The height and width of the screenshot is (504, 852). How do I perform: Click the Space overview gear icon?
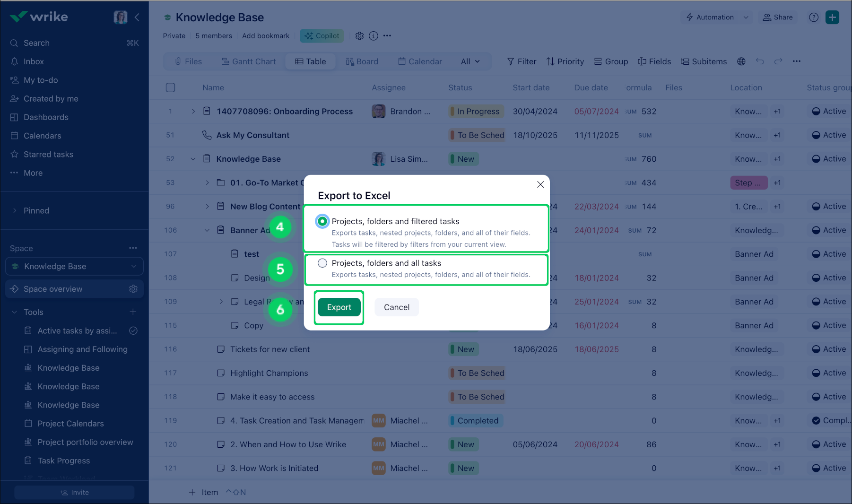pos(133,289)
